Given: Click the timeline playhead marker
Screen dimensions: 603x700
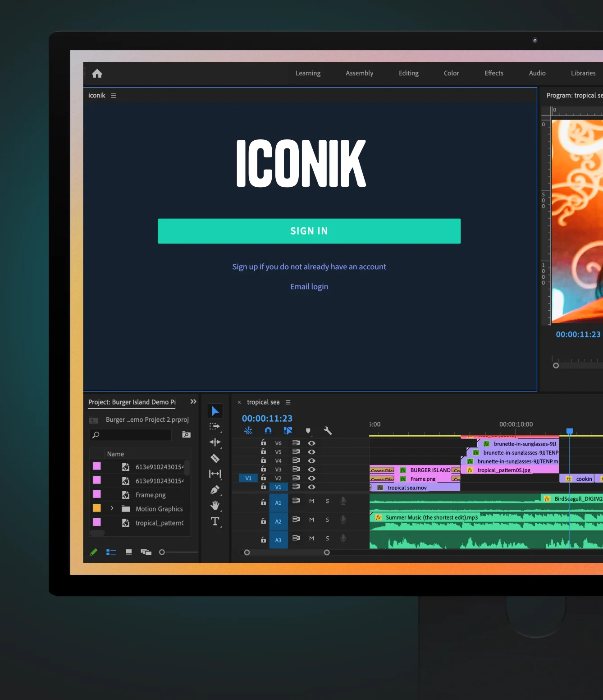Looking at the screenshot, I should click(570, 432).
